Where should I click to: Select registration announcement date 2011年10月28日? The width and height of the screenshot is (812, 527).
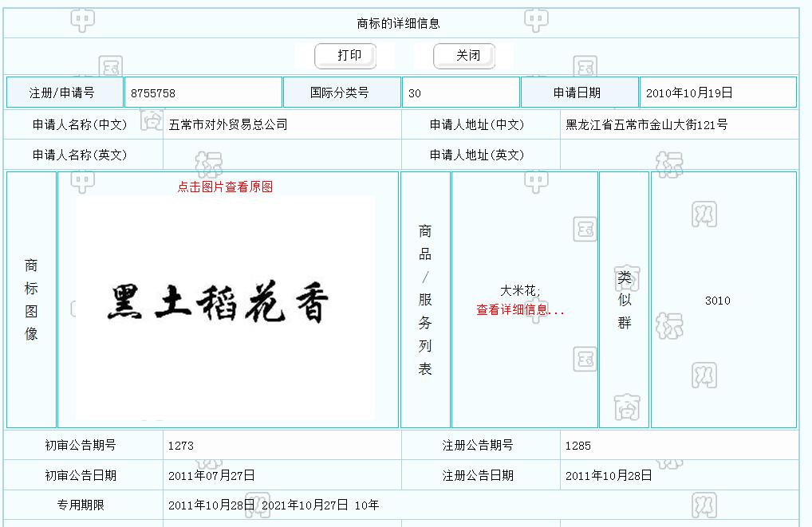pos(609,475)
